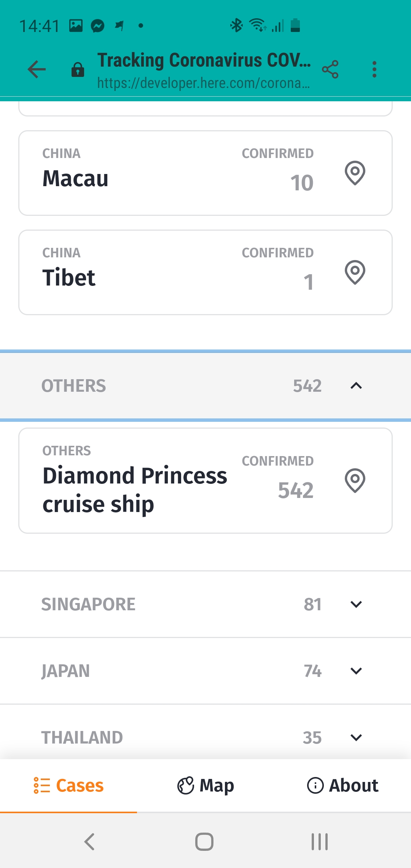This screenshot has height=868, width=411.
Task: Tap the Macau region card
Action: point(152,173)
